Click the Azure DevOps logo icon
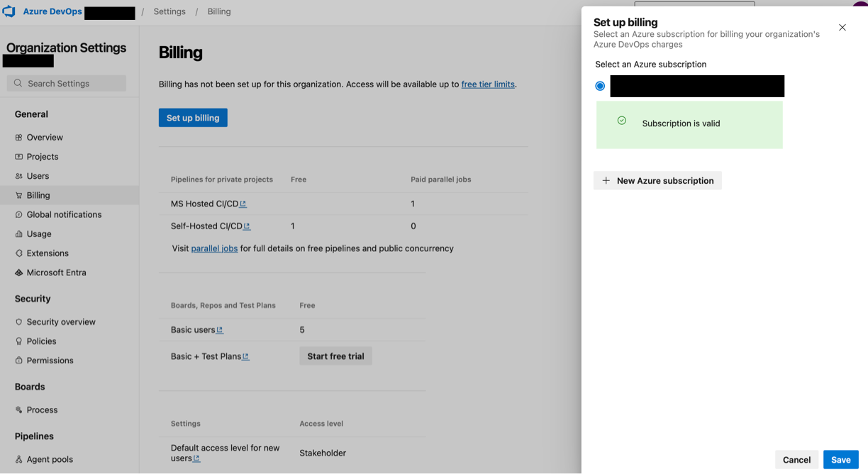This screenshot has width=868, height=474. [x=9, y=11]
